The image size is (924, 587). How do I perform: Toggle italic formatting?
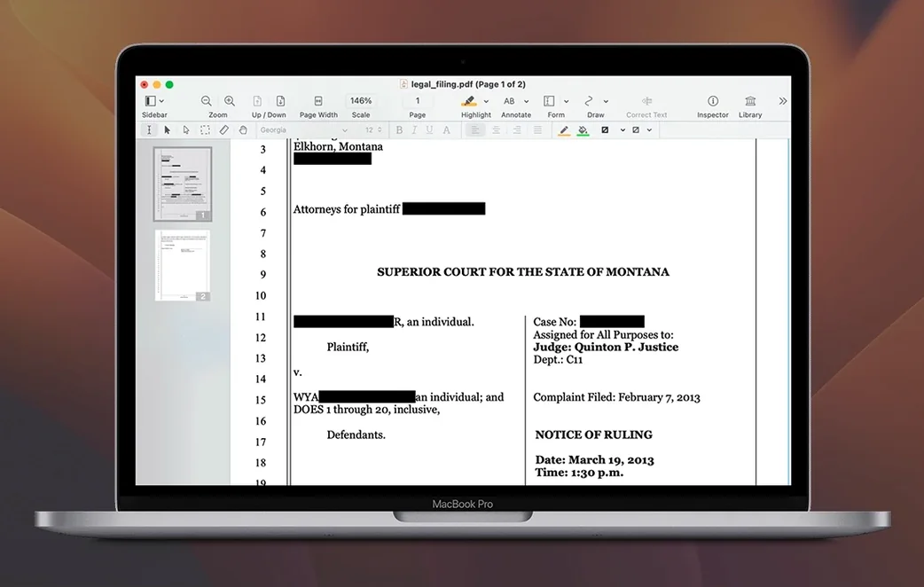point(414,129)
